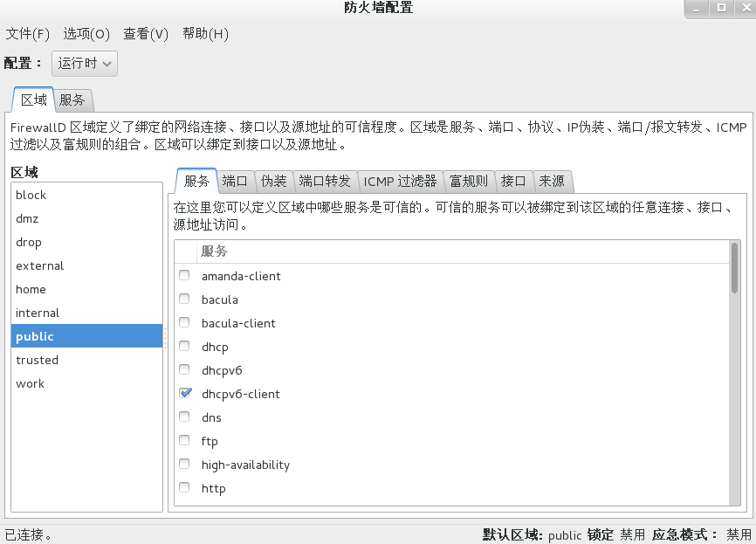Open the 来源 tab
The height and width of the screenshot is (544, 756).
click(552, 182)
